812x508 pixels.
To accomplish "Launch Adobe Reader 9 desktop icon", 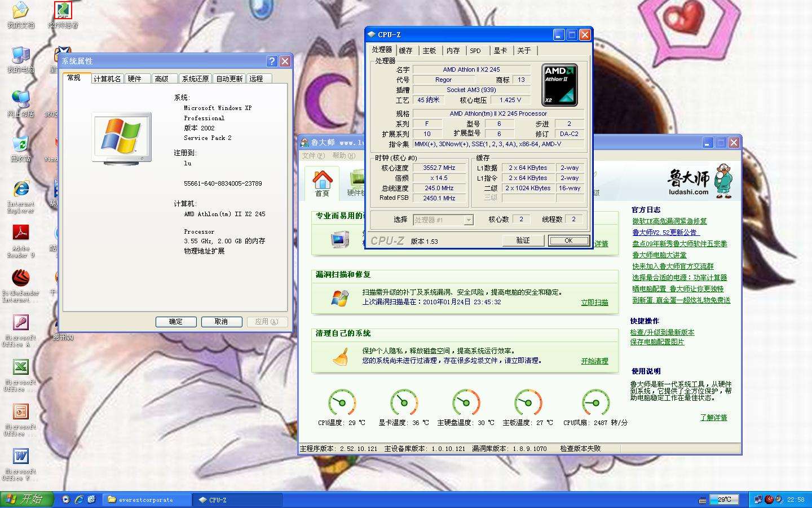I will pos(20,241).
